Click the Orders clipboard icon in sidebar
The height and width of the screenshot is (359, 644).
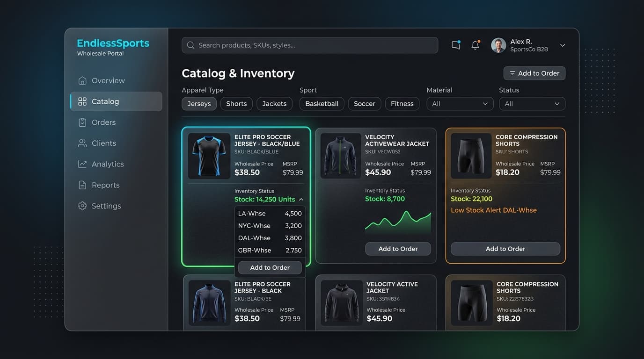point(82,122)
